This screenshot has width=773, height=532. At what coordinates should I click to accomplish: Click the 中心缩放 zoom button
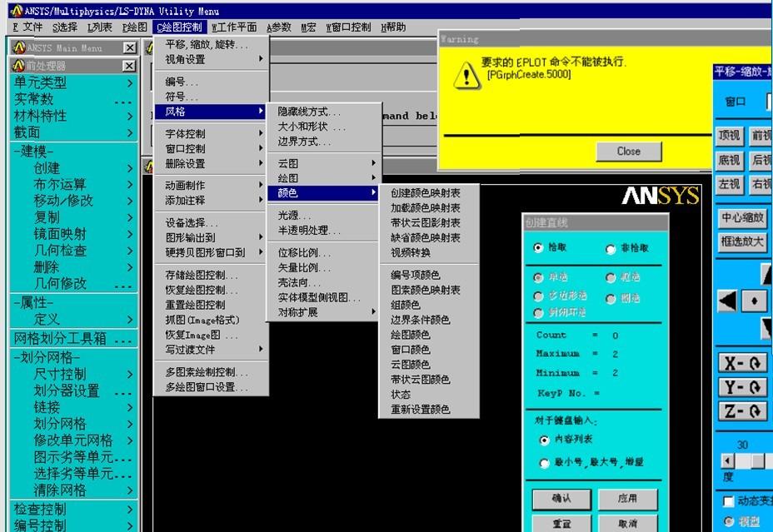(742, 218)
